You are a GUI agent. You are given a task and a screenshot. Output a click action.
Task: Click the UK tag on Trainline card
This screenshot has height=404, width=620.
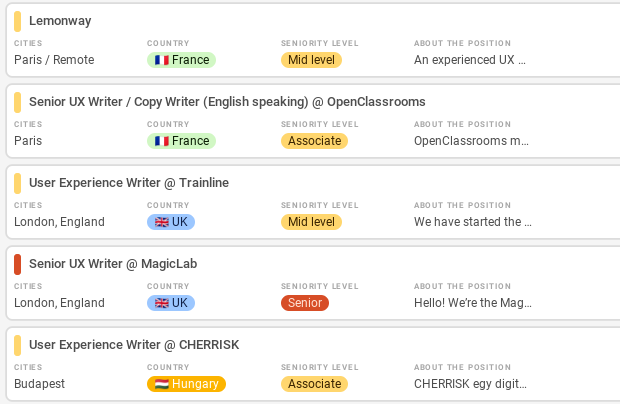point(171,222)
